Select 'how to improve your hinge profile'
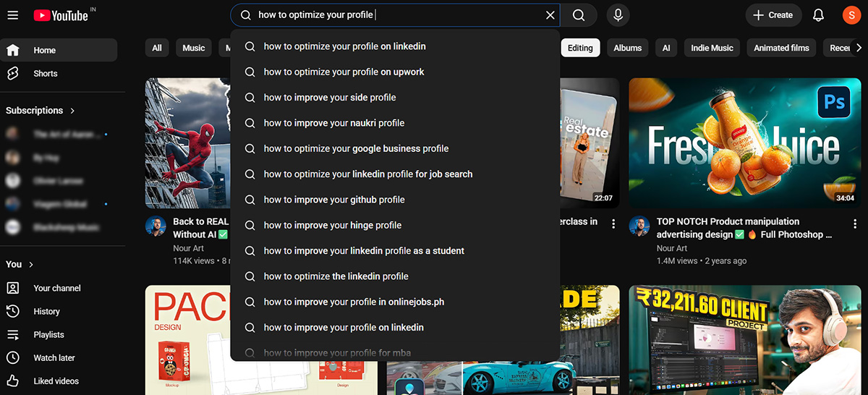This screenshot has height=395, width=868. [x=395, y=225]
